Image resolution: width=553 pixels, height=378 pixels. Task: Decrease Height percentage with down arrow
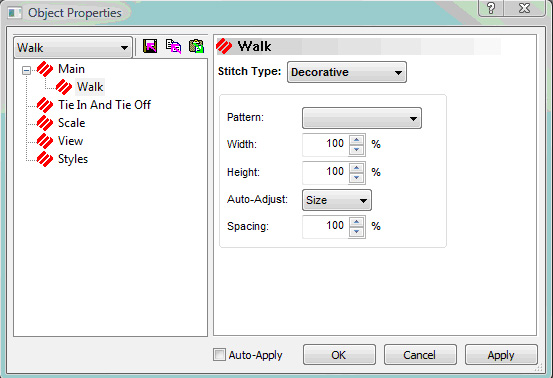[357, 177]
